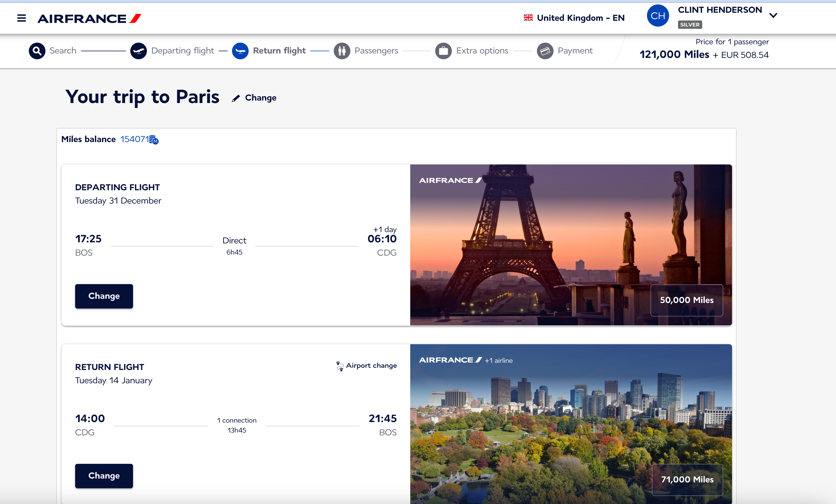Go to the Passengers step
The width and height of the screenshot is (836, 504).
pos(376,50)
